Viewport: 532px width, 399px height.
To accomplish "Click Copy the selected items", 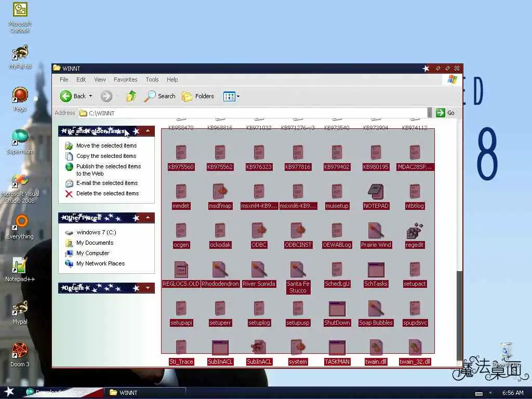I will coord(101,156).
